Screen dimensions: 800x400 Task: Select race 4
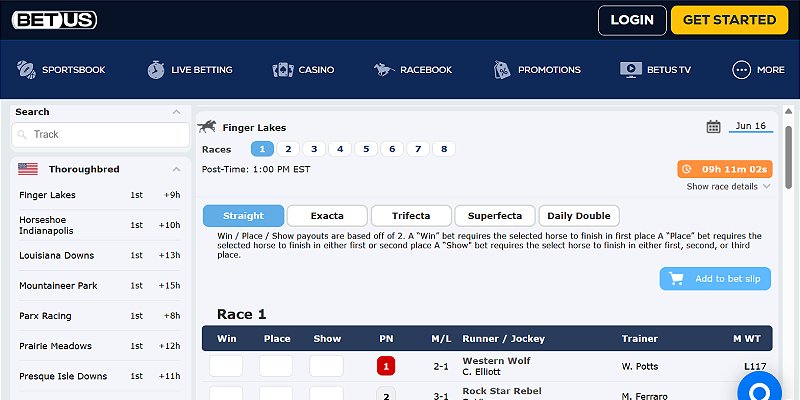[340, 149]
